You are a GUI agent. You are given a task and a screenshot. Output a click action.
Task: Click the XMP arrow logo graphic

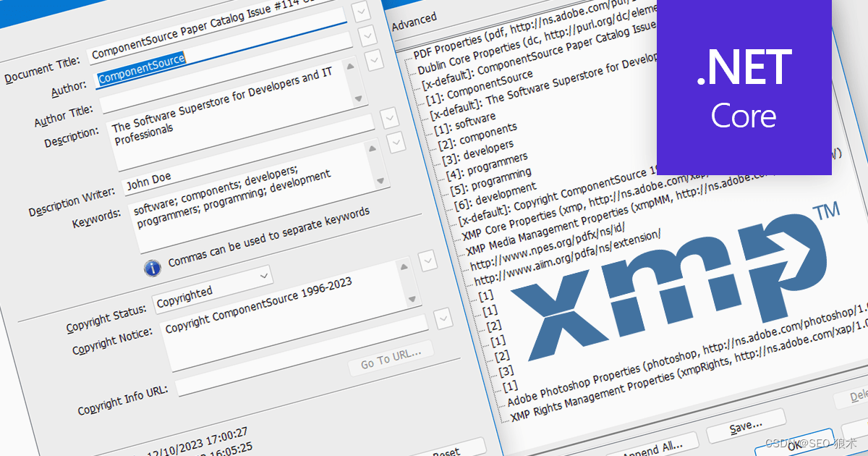point(673,282)
